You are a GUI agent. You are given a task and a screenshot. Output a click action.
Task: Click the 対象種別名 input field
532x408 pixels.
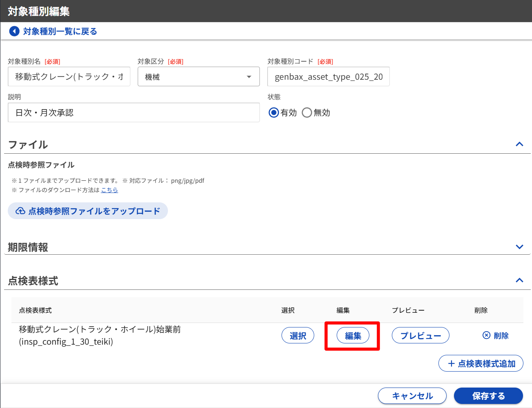[x=69, y=77]
